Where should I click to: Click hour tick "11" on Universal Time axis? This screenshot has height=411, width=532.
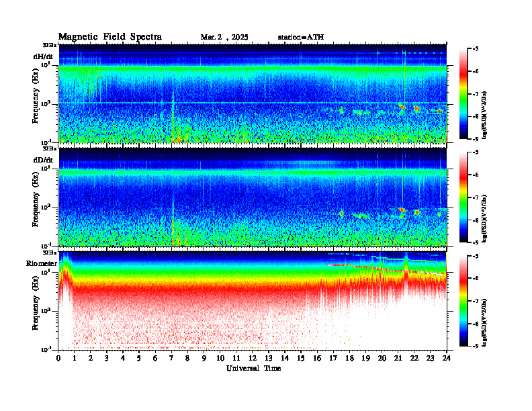236,358
